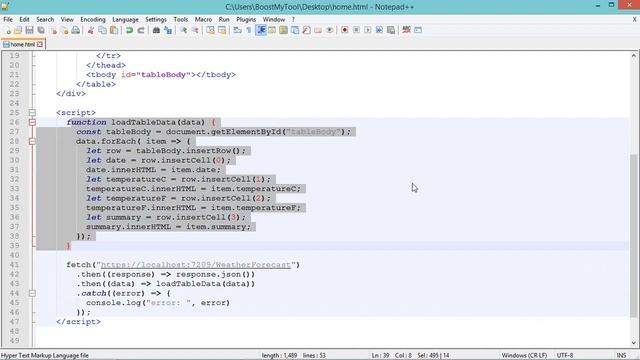Click the Replace toolbar icon
Image resolution: width=640 pixels, height=360 pixels.
(168, 30)
